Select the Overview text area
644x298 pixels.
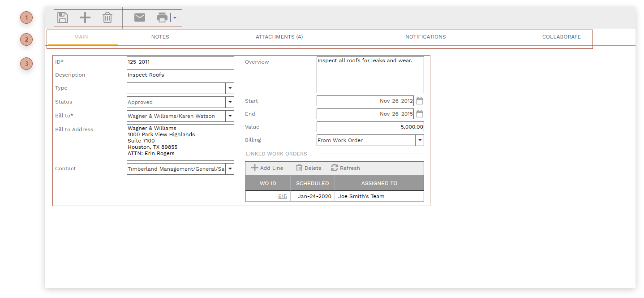[370, 74]
